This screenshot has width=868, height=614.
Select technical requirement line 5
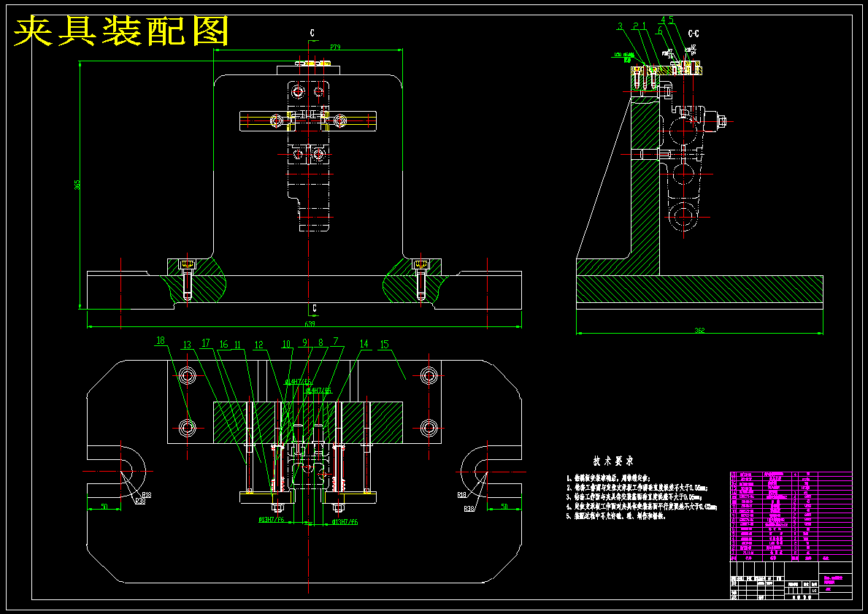point(615,515)
